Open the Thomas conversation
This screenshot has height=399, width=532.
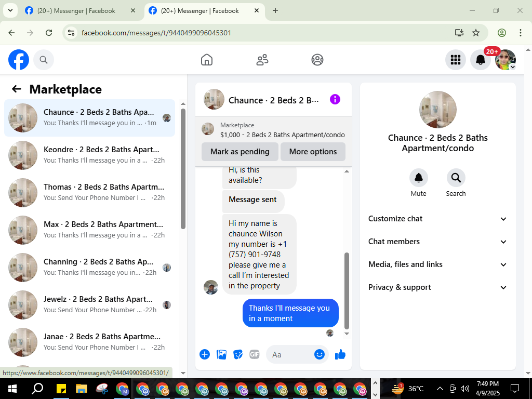pos(89,192)
